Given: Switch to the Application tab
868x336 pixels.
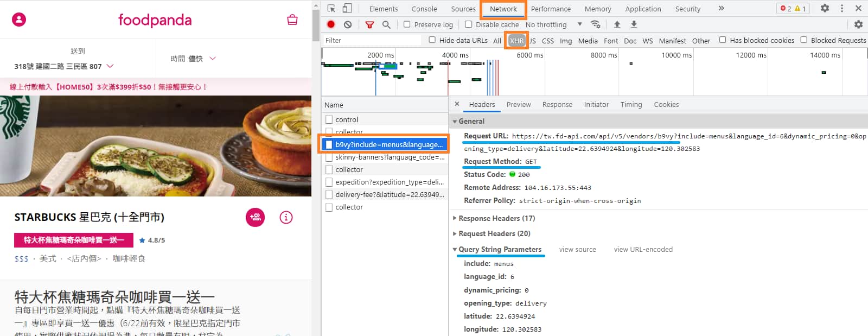Looking at the screenshot, I should click(x=643, y=9).
